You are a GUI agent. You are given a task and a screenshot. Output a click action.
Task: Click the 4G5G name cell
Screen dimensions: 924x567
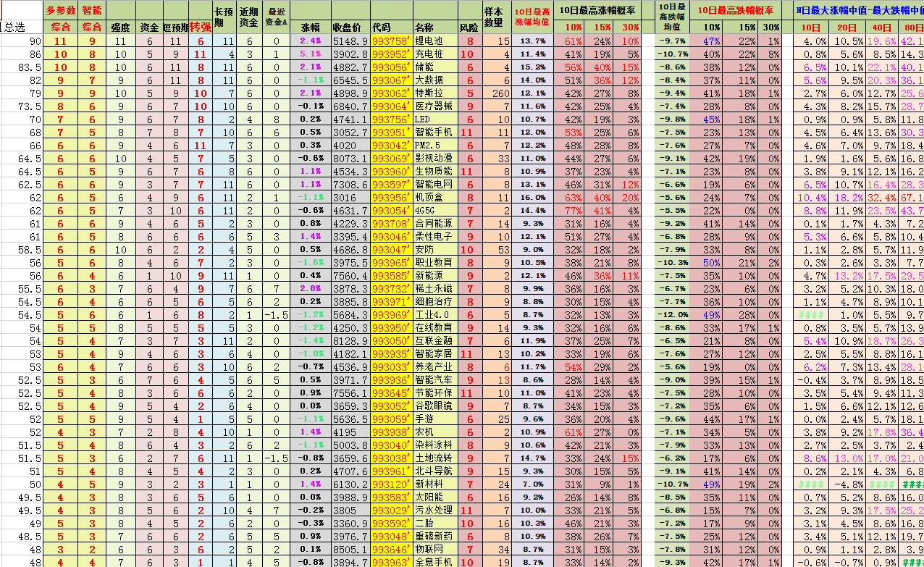coord(436,211)
